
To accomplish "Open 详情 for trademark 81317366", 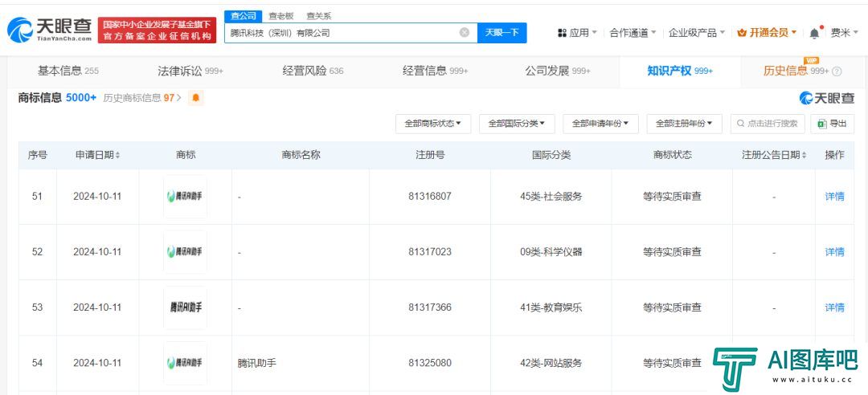I will click(x=834, y=307).
